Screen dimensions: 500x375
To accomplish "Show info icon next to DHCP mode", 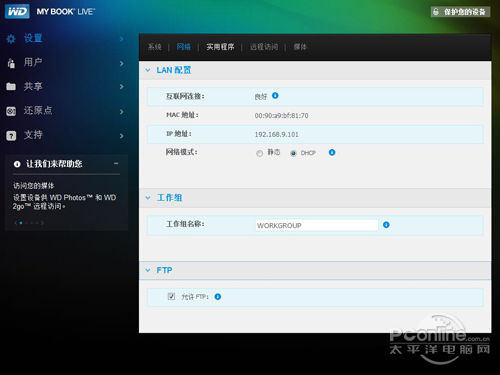I will tap(332, 152).
